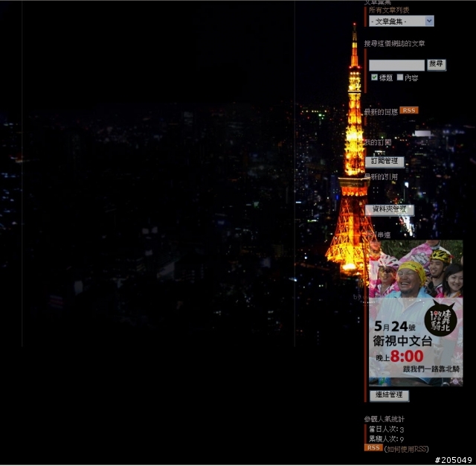Open the 如何使用RSS link
The image size is (476, 466).
tap(406, 449)
